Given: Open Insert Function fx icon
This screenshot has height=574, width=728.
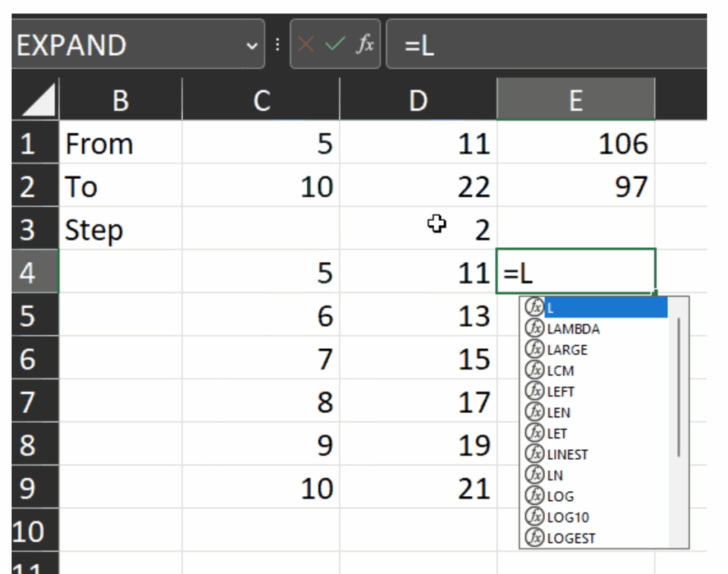Looking at the screenshot, I should pyautogui.click(x=365, y=45).
